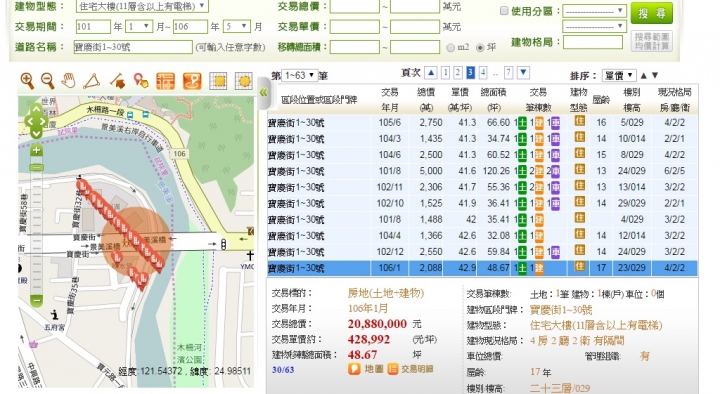This screenshot has width=720, height=394.
Task: Select current results page 3
Action: 470,73
